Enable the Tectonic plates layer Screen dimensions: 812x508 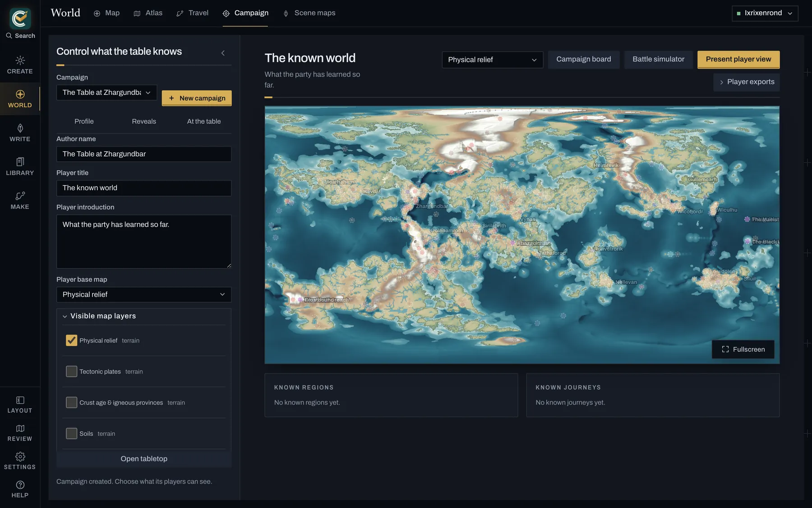(71, 372)
